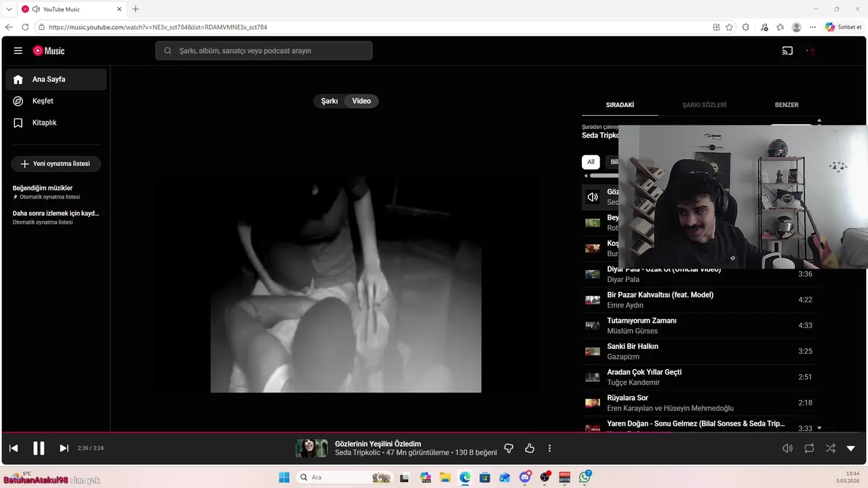868x488 pixels.
Task: Click the Windows taskbar search box
Action: coord(344,477)
